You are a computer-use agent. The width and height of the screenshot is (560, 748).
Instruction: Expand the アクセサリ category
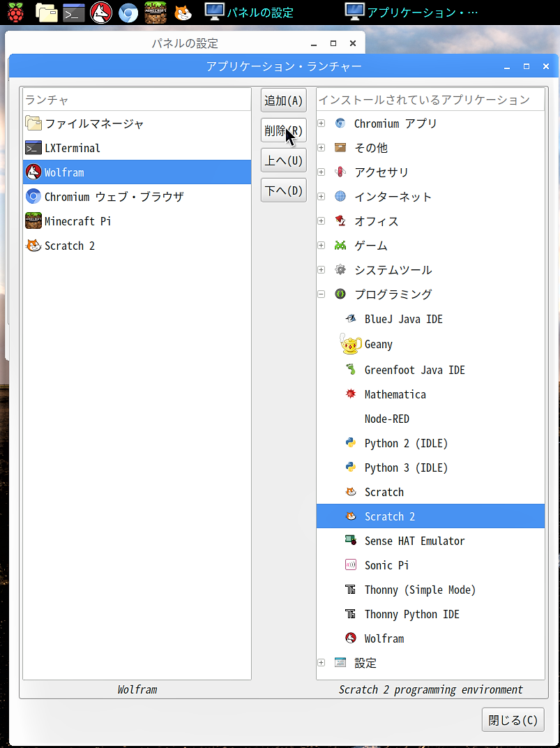tap(321, 172)
